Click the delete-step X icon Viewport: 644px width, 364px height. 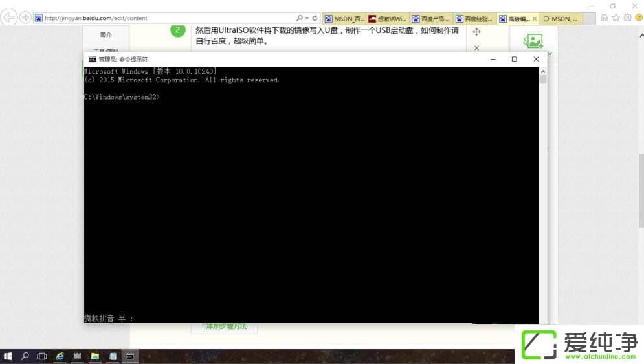click(476, 48)
